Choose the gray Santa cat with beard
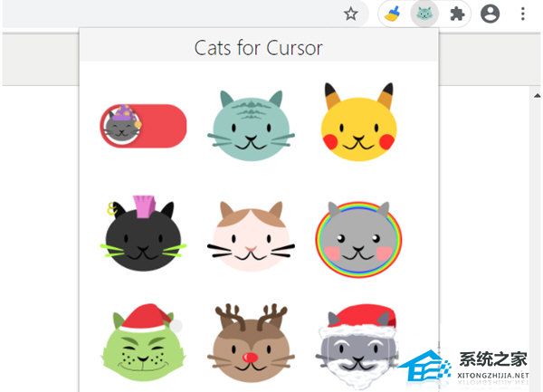 358,345
